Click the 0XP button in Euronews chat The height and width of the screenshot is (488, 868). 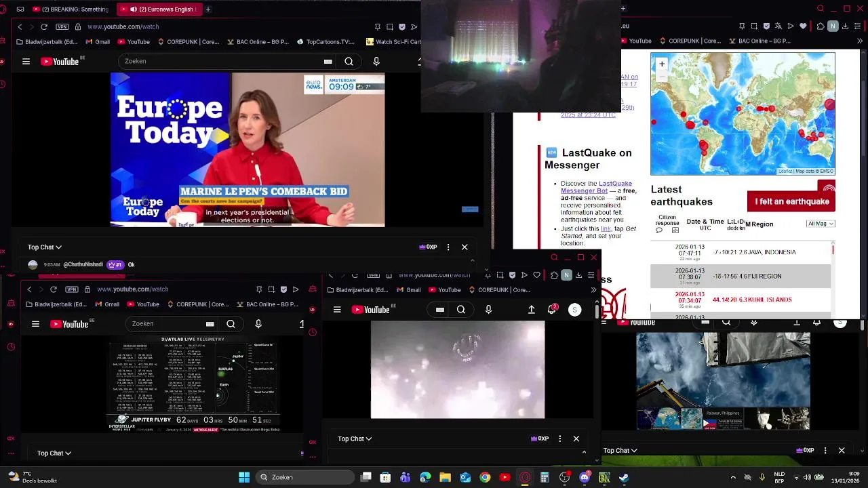[428, 247]
